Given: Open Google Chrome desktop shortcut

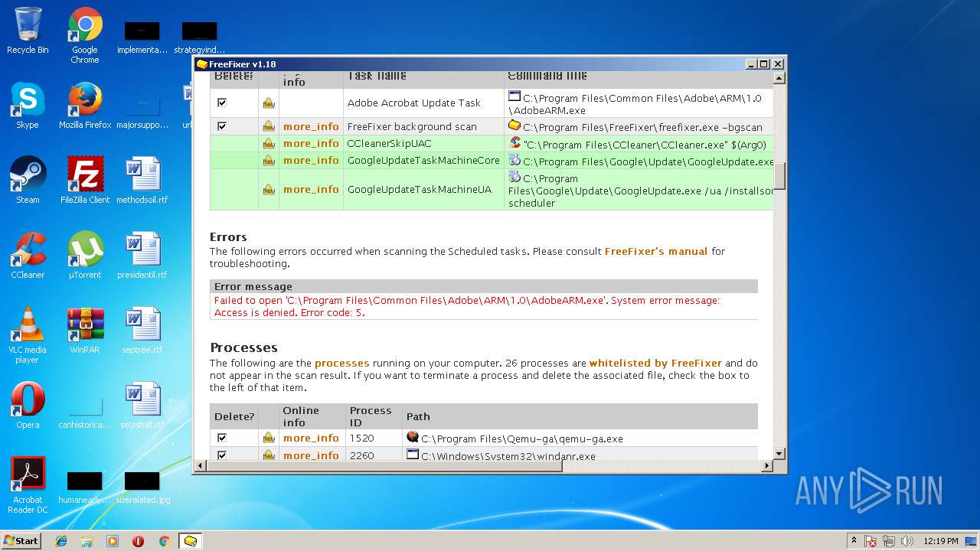Looking at the screenshot, I should point(85,35).
